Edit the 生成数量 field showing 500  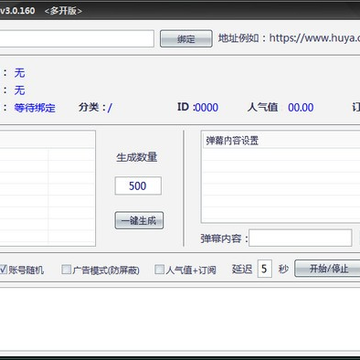pos(138,186)
